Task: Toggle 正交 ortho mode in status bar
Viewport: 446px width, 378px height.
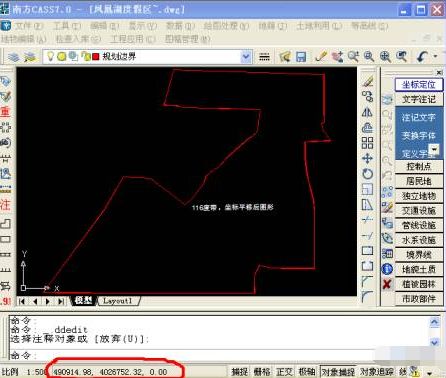Action: coord(284,371)
